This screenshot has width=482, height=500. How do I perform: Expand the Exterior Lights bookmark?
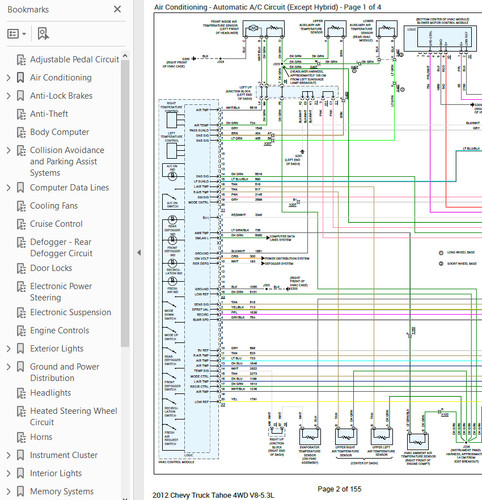pos(9,349)
